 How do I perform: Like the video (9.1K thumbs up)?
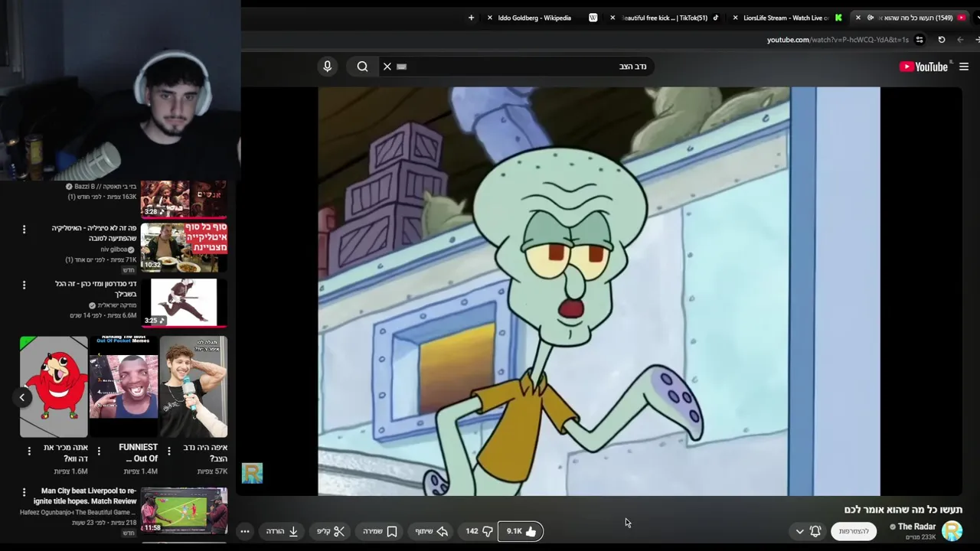pyautogui.click(x=521, y=531)
